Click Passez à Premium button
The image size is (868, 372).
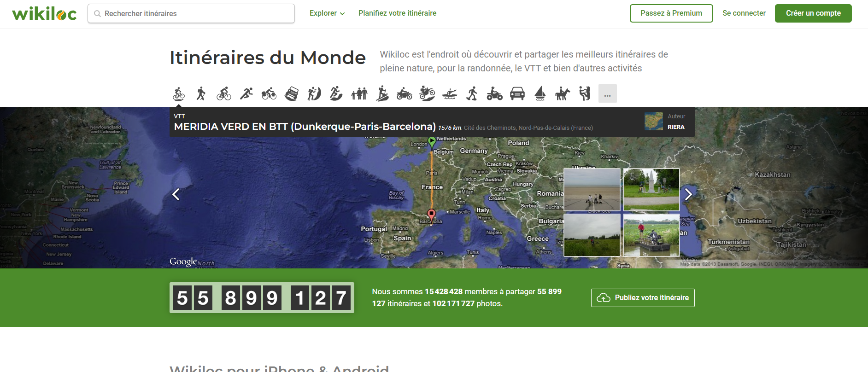pyautogui.click(x=671, y=13)
